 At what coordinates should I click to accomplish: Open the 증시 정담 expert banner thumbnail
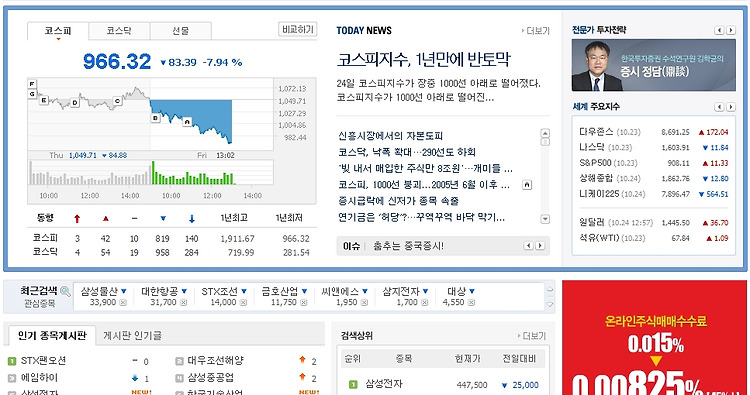pyautogui.click(x=653, y=65)
